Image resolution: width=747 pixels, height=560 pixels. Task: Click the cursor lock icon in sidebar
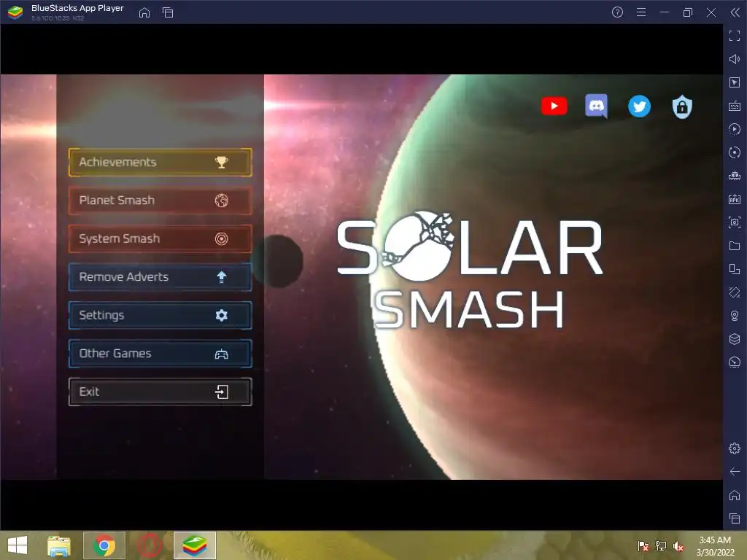735,82
